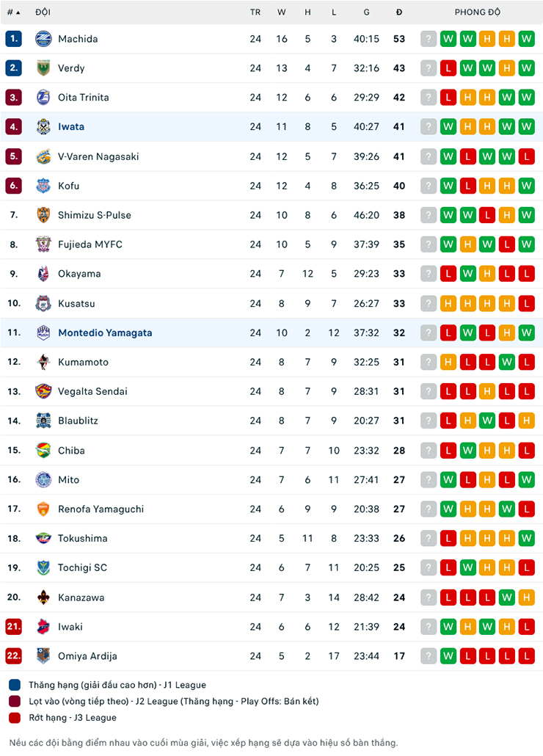Click the rank 1 position badge
Screen dimensions: 543x756
[x=14, y=39]
